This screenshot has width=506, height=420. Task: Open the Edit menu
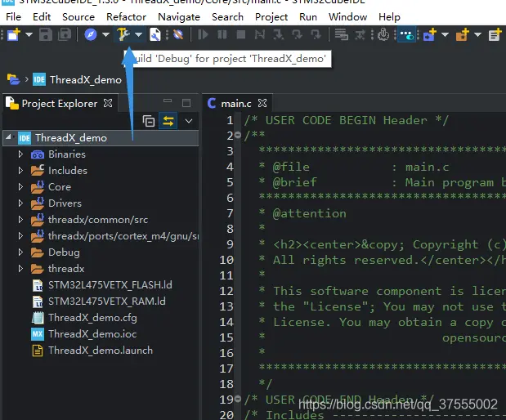42,17
